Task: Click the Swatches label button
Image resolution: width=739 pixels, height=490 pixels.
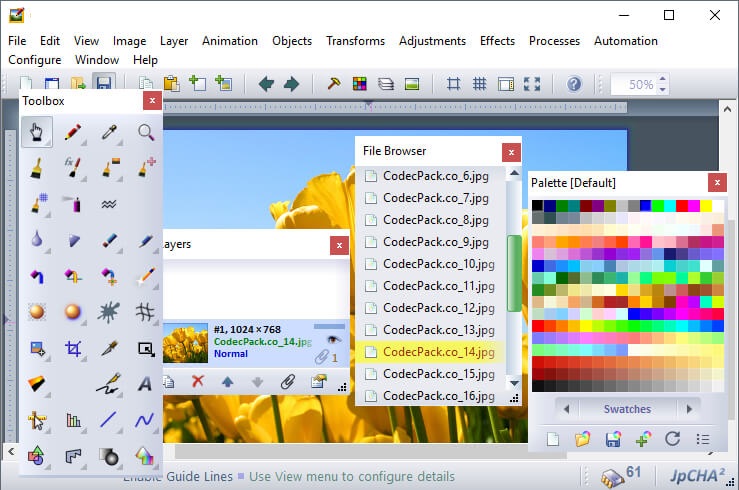Action: (x=627, y=409)
